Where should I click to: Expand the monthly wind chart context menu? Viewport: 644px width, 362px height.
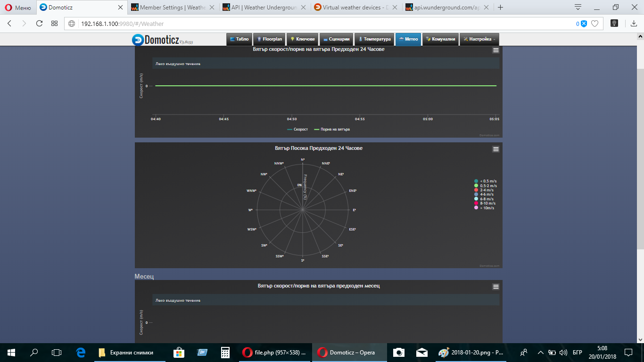pyautogui.click(x=495, y=287)
